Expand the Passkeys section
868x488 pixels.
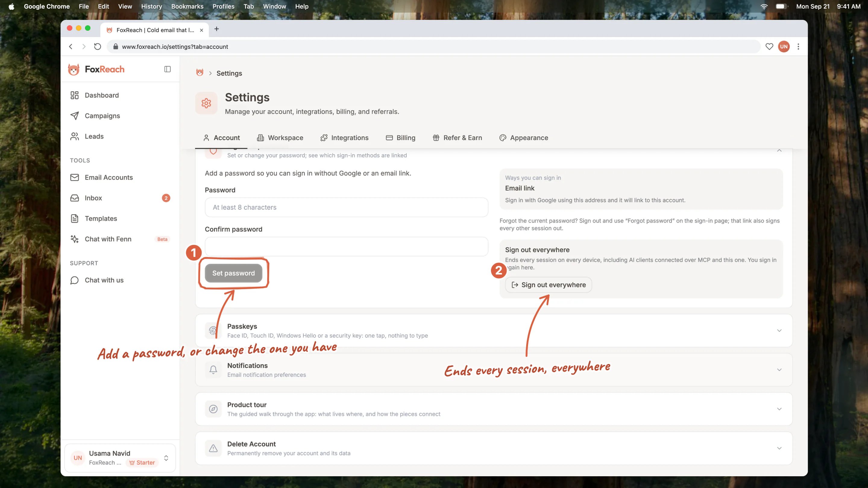(x=779, y=331)
